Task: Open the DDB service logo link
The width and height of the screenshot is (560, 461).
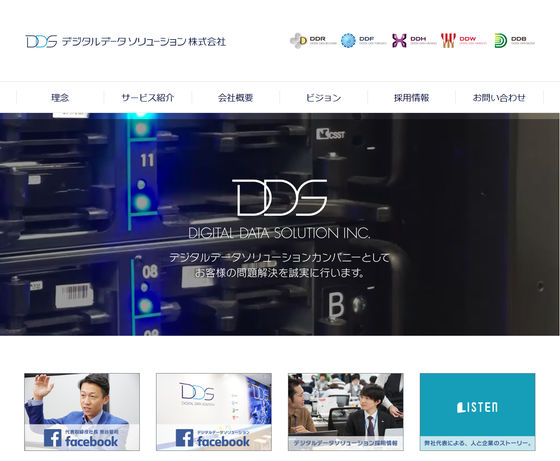Action: point(515,40)
